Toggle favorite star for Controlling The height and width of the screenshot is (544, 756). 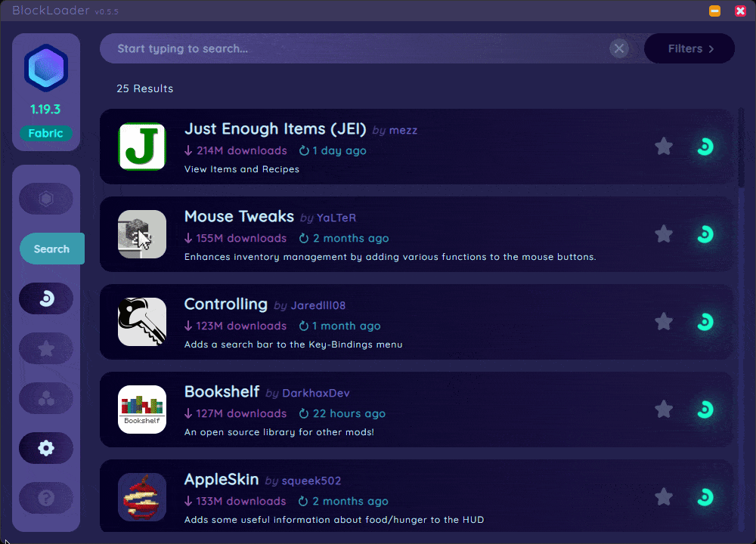tap(664, 322)
